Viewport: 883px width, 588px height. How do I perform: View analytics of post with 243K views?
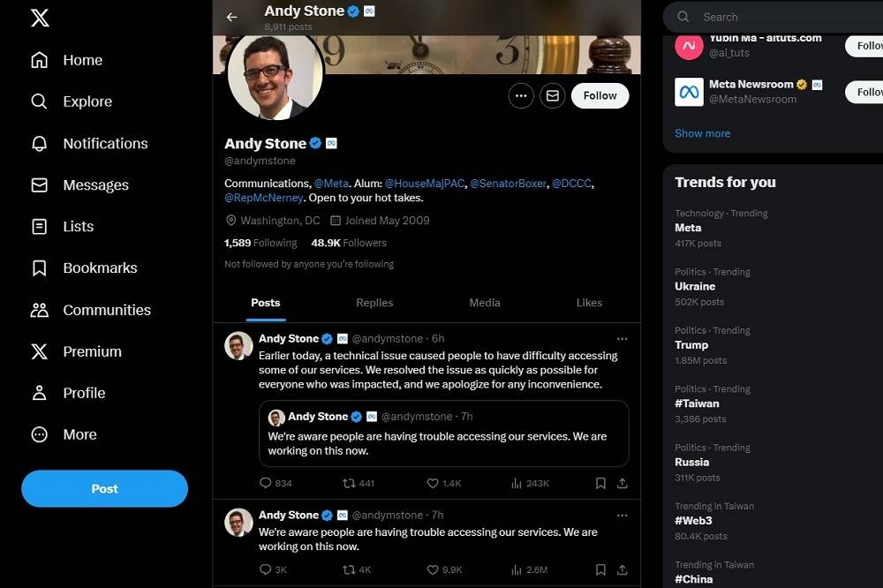pyautogui.click(x=530, y=483)
